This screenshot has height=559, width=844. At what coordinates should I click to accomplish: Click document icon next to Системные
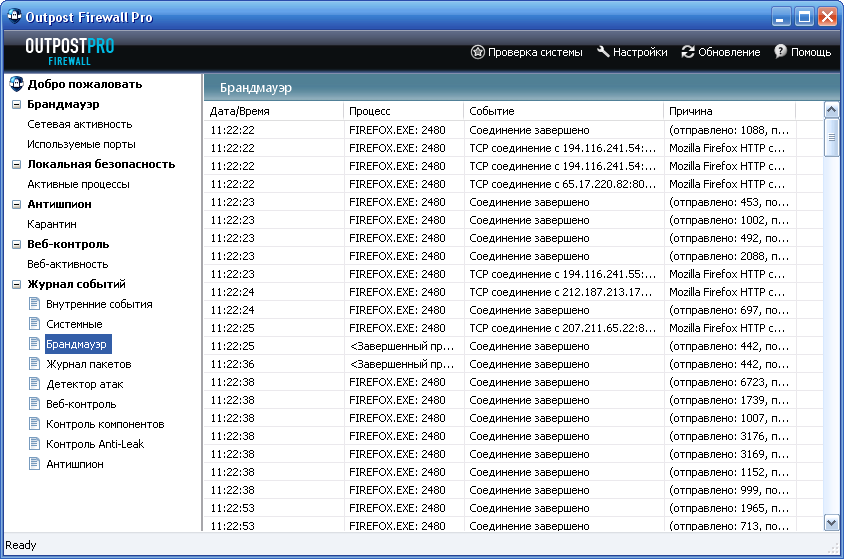34,323
